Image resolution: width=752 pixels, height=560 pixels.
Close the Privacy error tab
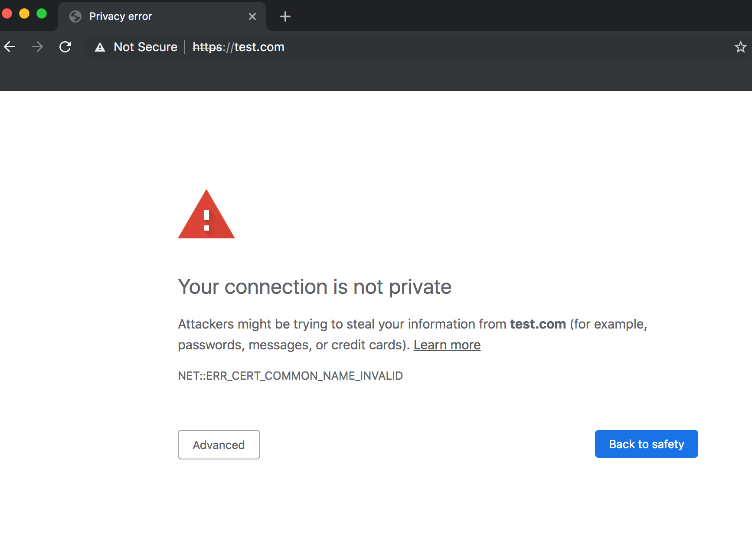tap(252, 16)
